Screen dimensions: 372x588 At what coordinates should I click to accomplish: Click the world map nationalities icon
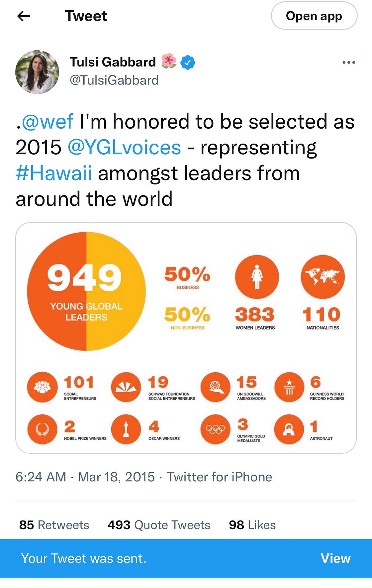(323, 277)
